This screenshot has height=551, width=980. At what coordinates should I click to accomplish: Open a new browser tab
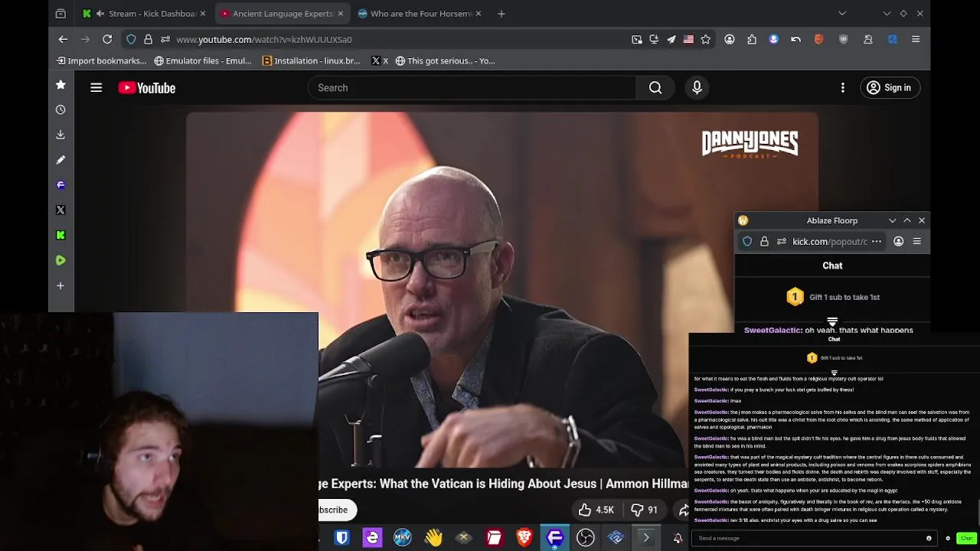[501, 13]
